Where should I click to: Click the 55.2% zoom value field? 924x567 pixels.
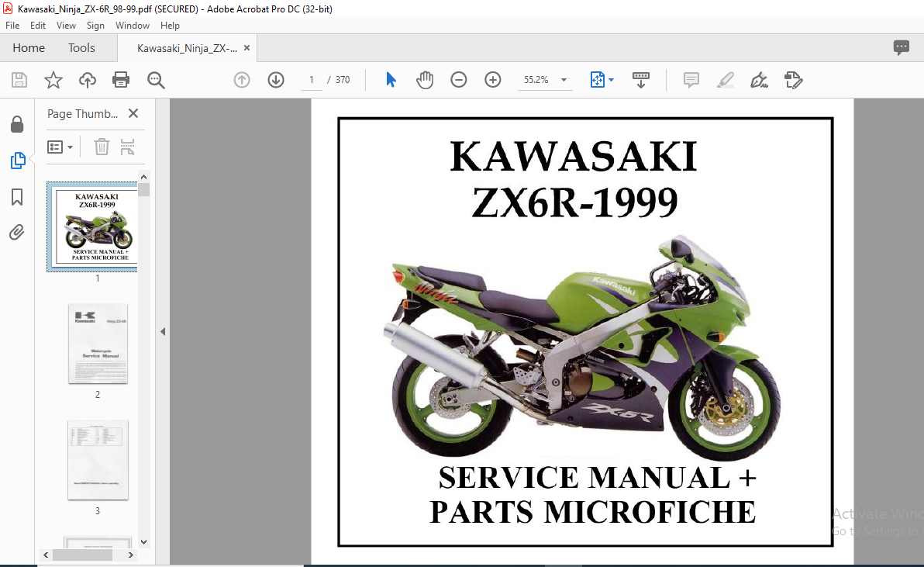536,80
